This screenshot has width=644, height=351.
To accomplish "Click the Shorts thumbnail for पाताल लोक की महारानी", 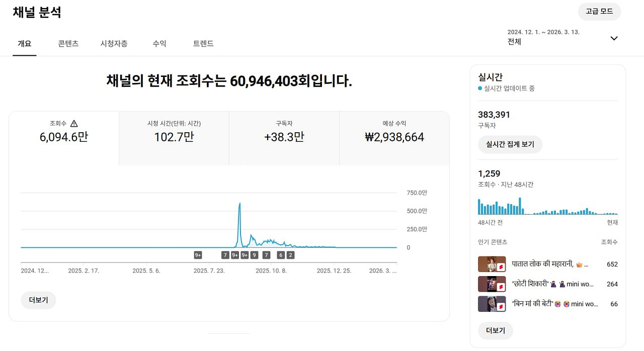I will (x=491, y=264).
